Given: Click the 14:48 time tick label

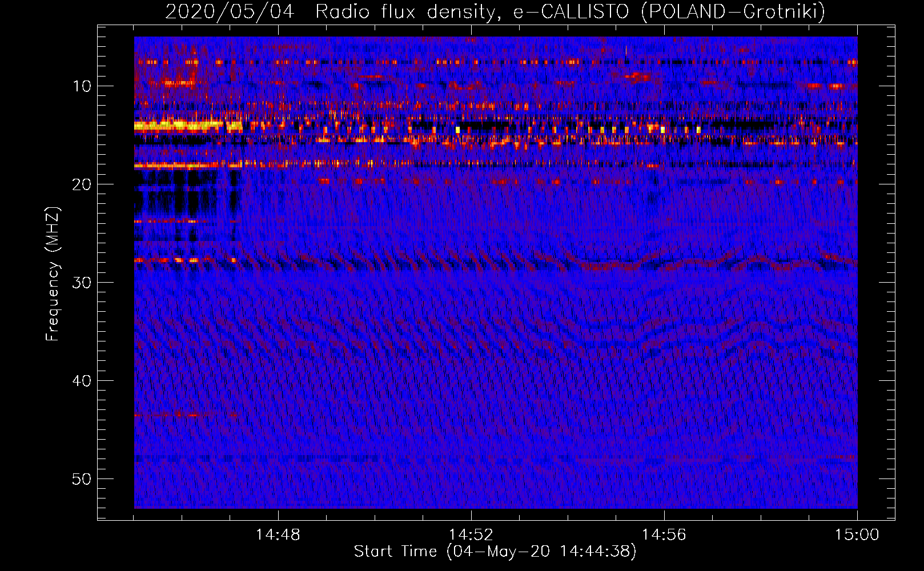Looking at the screenshot, I should [x=278, y=535].
